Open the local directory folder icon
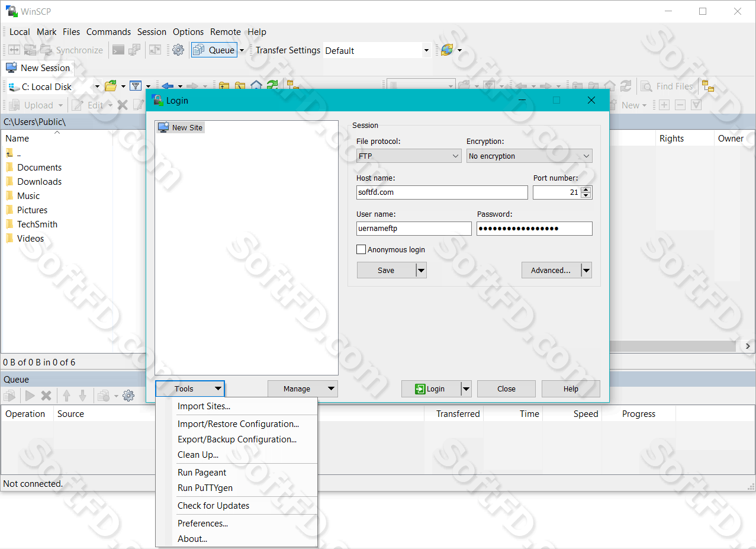The width and height of the screenshot is (756, 549). coord(110,86)
